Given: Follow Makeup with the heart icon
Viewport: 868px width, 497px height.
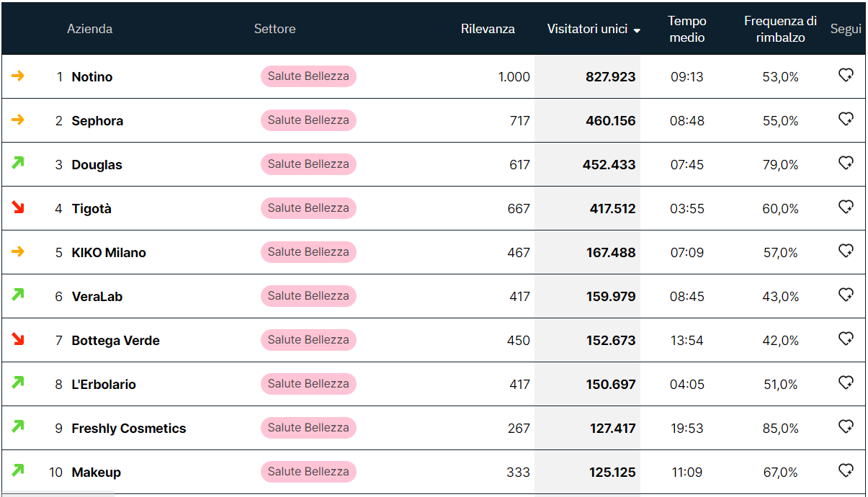Looking at the screenshot, I should 846,470.
